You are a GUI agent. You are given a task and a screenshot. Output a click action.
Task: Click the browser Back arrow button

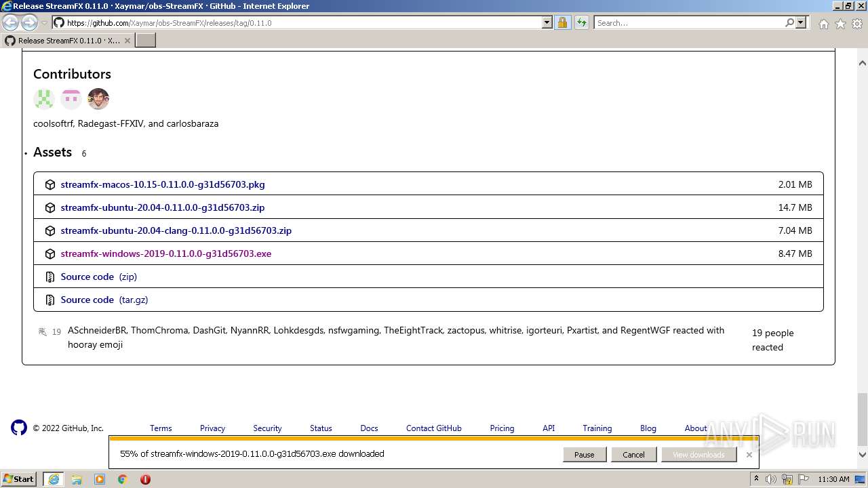11,22
